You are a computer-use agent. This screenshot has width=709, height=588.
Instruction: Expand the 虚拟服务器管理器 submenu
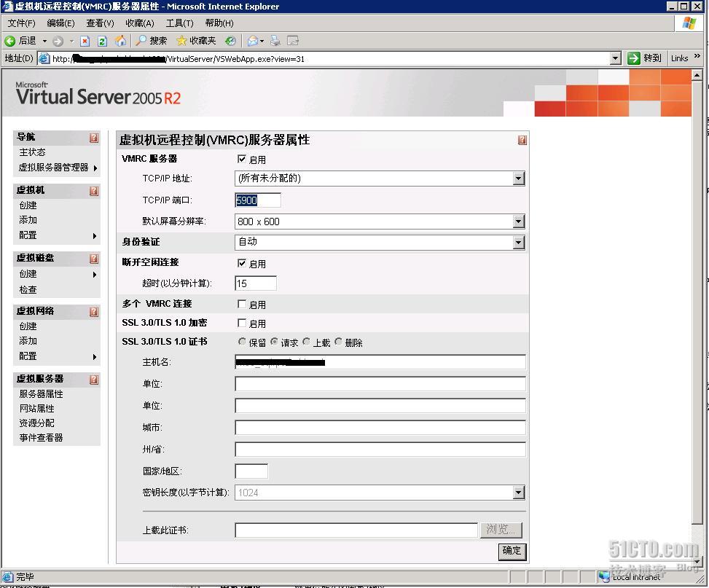[x=95, y=168]
